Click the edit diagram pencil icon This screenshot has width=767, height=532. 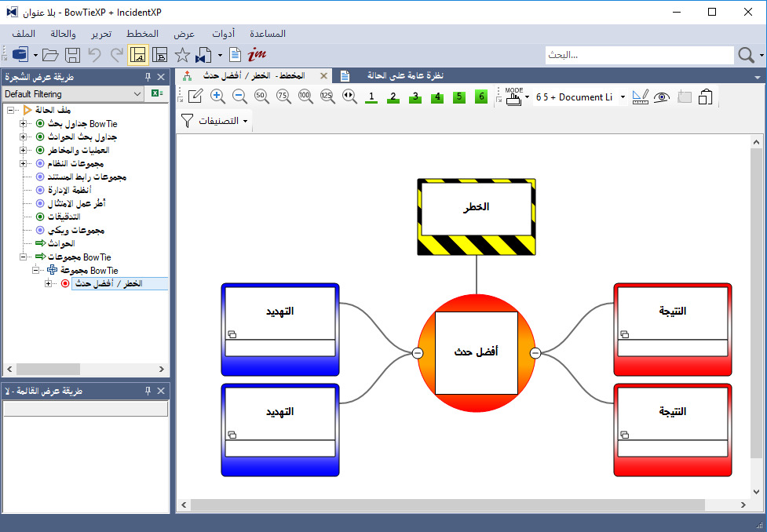(195, 97)
